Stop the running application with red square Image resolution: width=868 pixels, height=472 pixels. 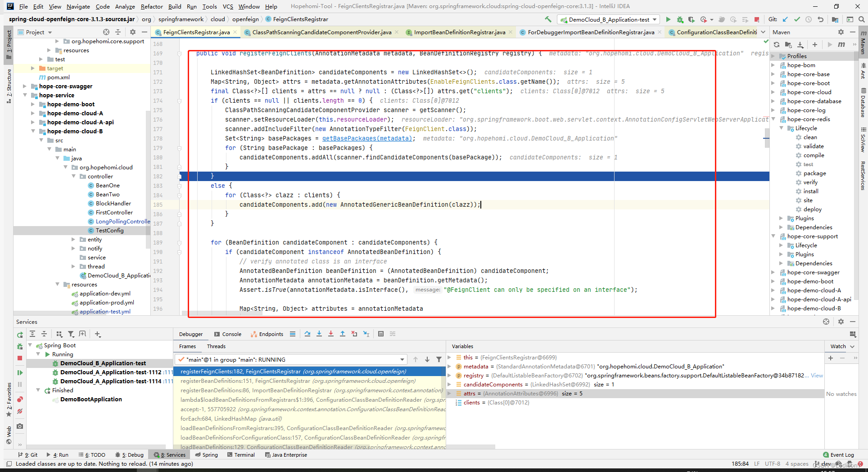(757, 19)
